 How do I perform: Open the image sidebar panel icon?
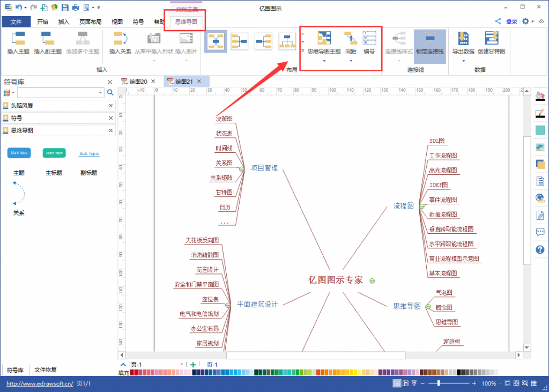pyautogui.click(x=540, y=147)
